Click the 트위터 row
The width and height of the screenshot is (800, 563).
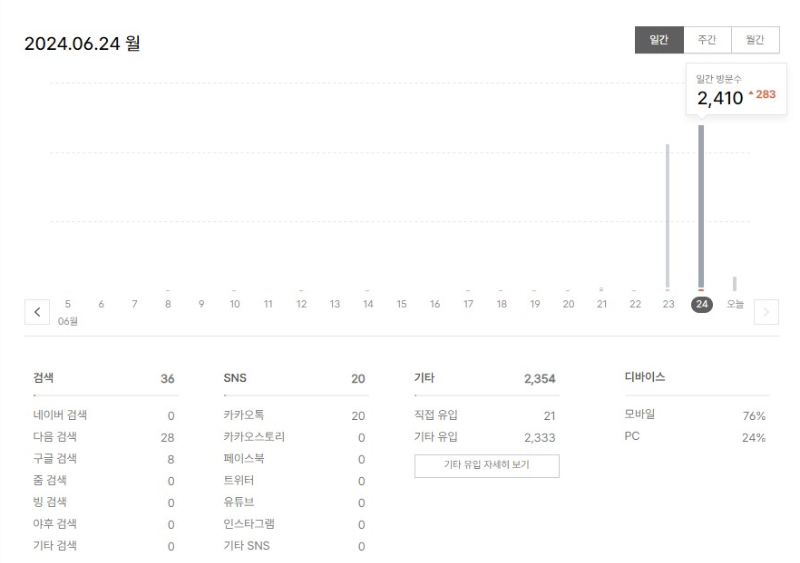tap(294, 480)
